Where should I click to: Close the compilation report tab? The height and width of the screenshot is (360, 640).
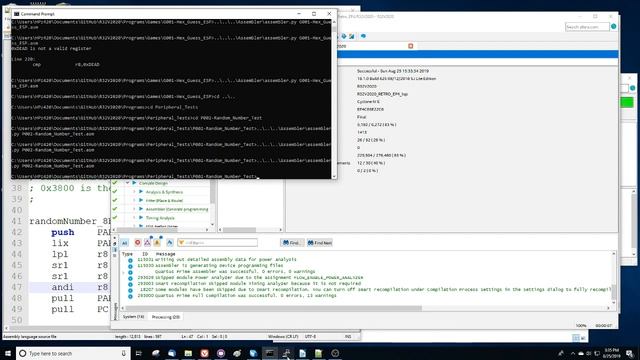click(411, 46)
